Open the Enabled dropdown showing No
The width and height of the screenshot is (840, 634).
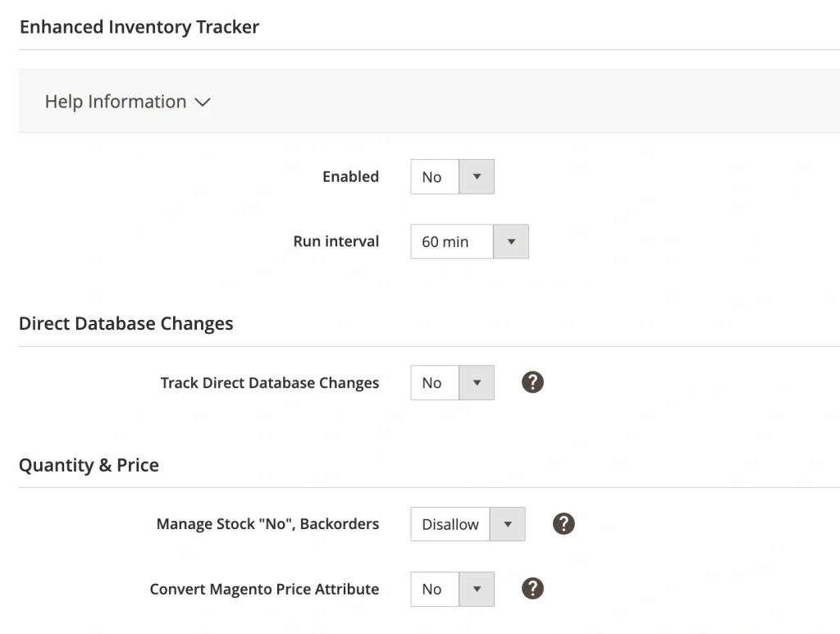click(435, 176)
